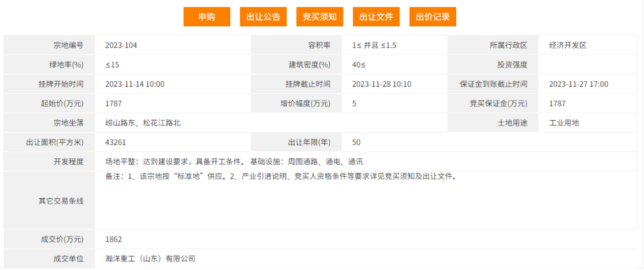Image resolution: width=644 pixels, height=270 pixels.
Task: Click the 经济开发区 district value
Action: point(568,45)
